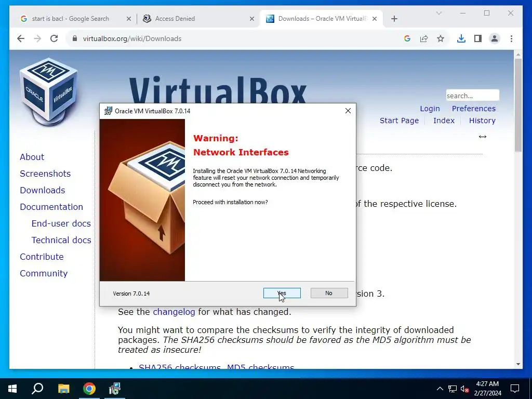Screen dimensions: 532x399
Task: Click the muted volume tray icon
Action: coord(464,389)
